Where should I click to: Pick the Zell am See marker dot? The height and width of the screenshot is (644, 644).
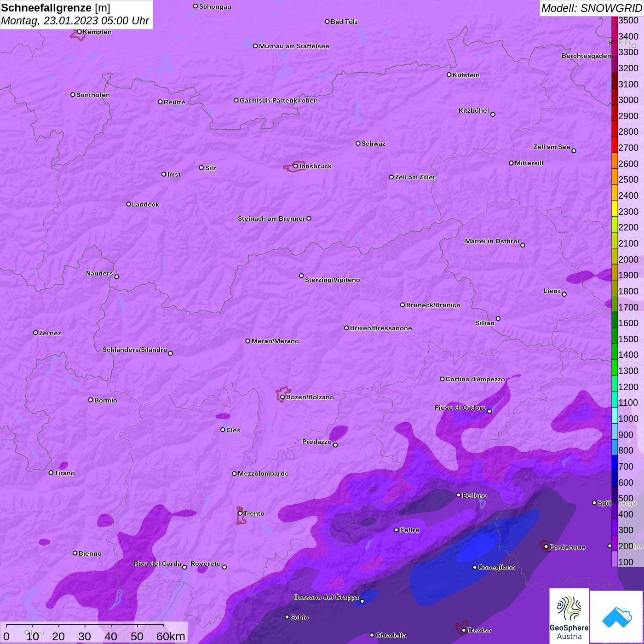point(574,151)
